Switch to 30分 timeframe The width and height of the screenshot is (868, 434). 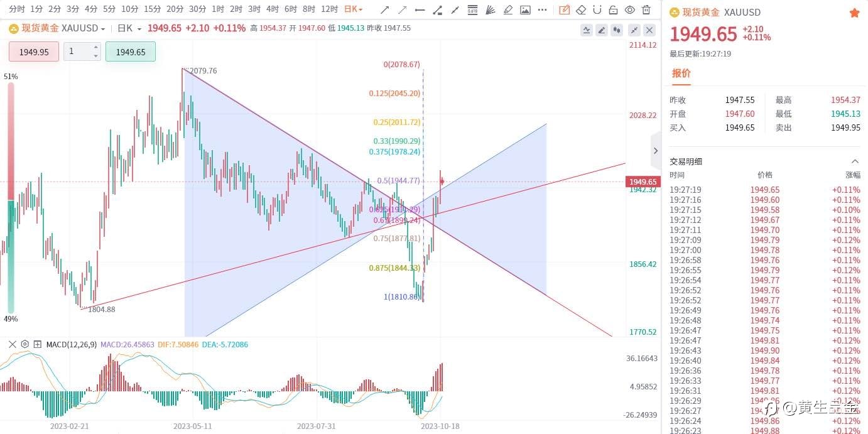click(197, 9)
